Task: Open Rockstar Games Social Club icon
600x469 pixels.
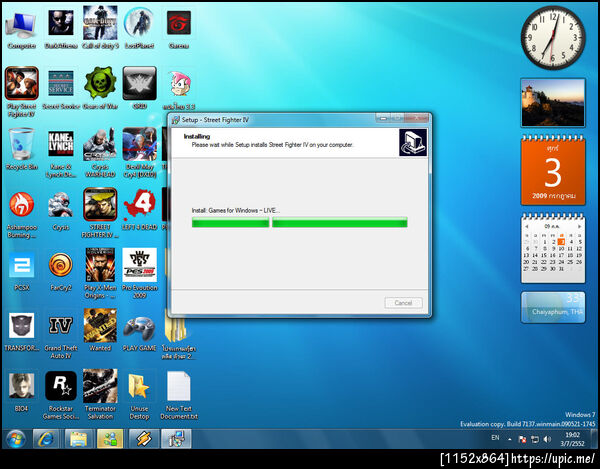Action: click(61, 395)
